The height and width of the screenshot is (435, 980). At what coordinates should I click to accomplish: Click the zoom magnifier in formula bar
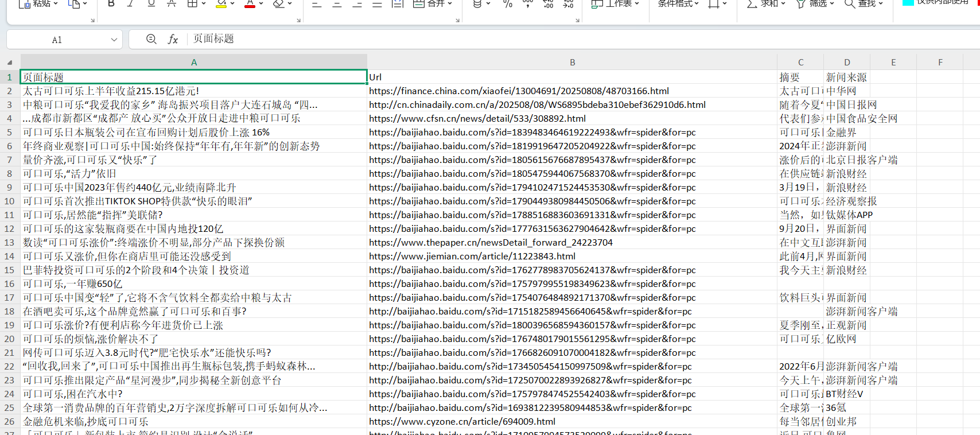click(x=151, y=39)
